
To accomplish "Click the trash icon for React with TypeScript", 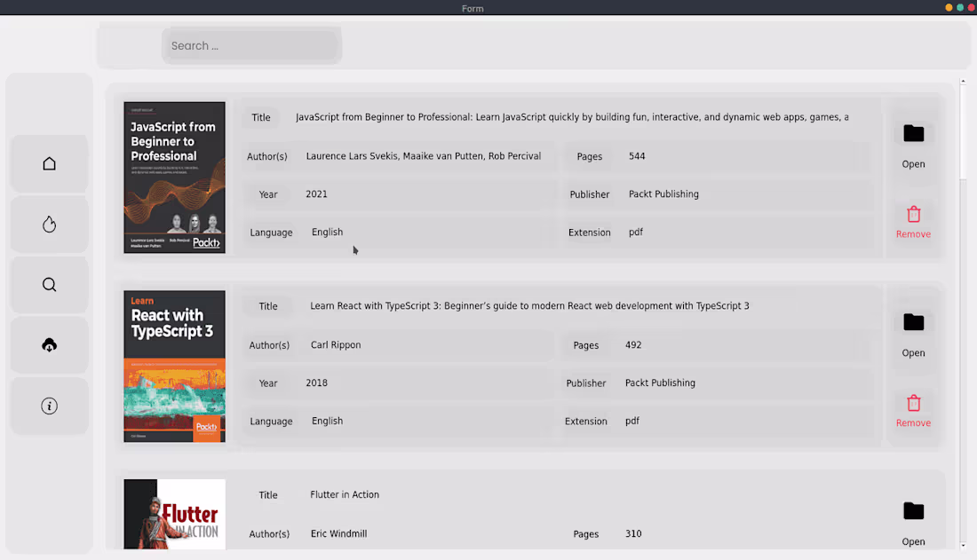I will coord(913,405).
